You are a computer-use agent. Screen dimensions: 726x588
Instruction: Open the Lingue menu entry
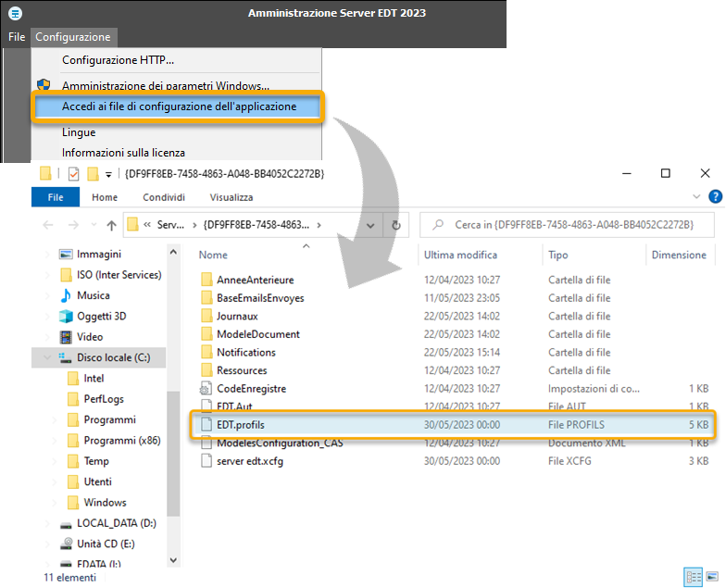click(x=79, y=132)
